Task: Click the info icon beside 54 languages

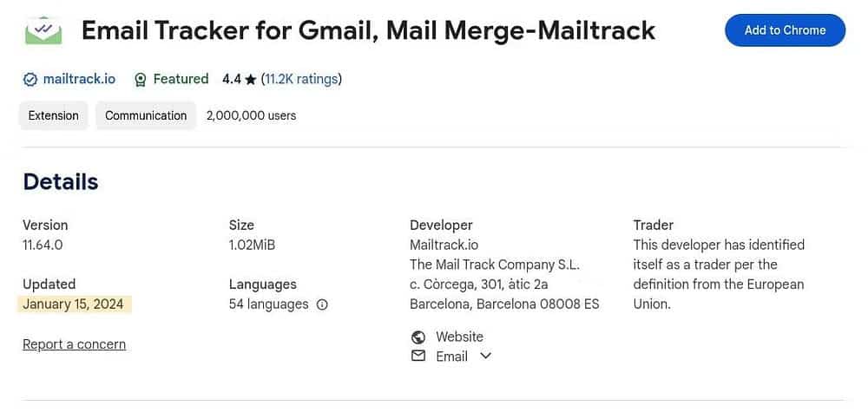Action: [322, 304]
